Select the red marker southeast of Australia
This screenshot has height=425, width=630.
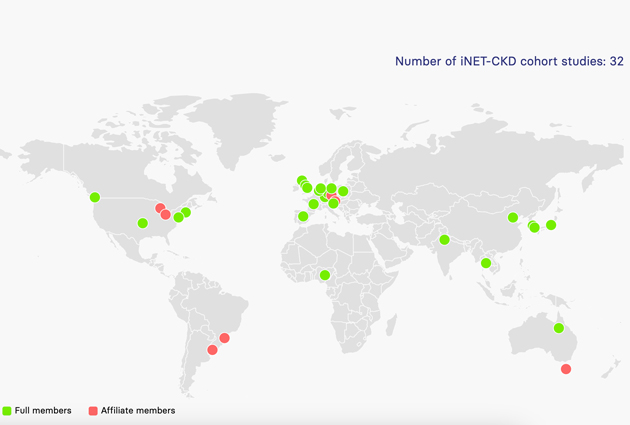(566, 369)
